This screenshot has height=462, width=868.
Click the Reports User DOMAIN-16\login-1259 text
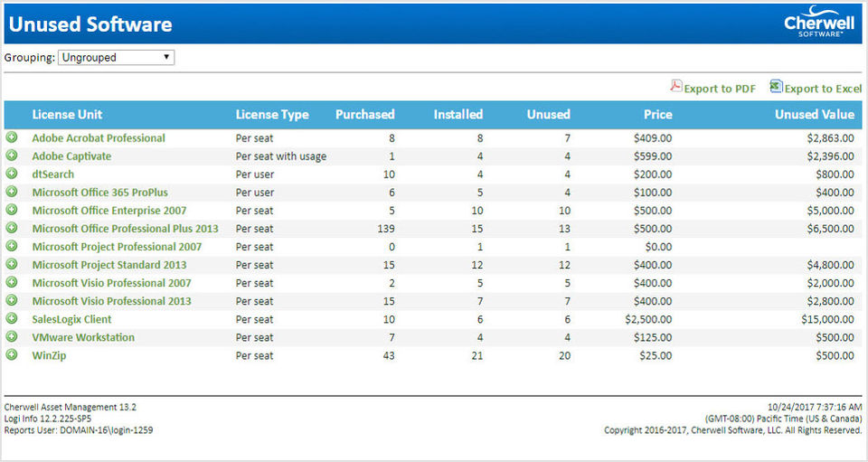(79, 430)
